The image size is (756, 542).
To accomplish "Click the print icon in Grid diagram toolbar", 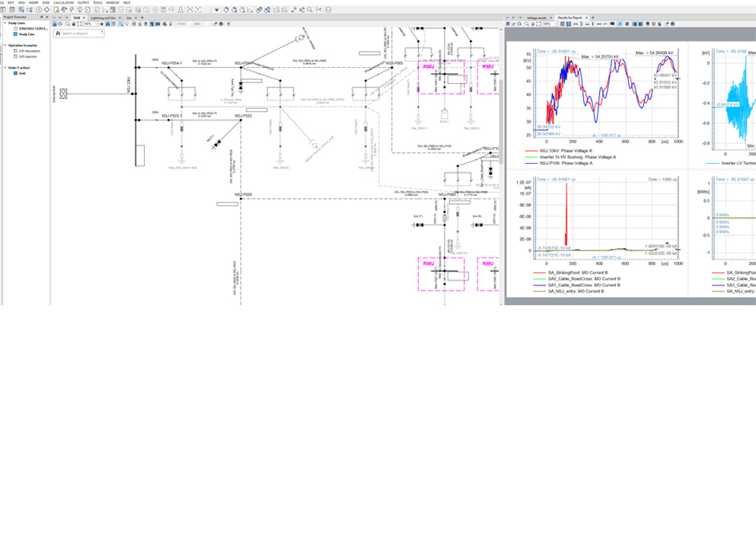I will (x=221, y=24).
